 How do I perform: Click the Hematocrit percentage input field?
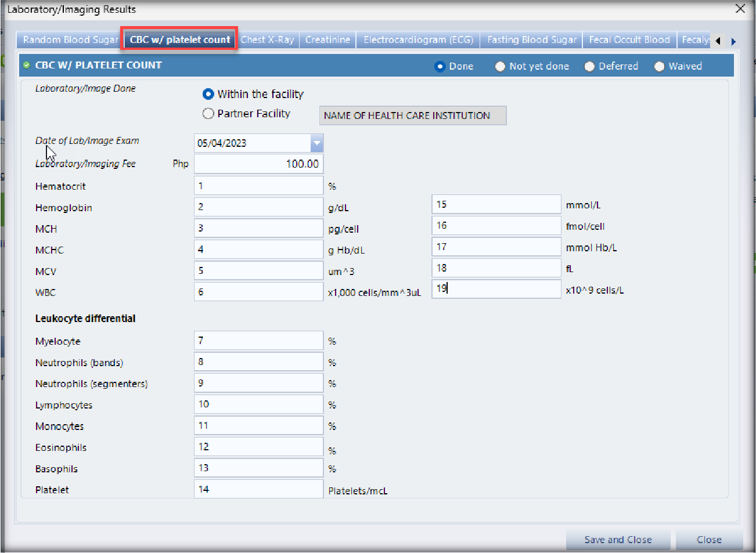click(x=258, y=186)
